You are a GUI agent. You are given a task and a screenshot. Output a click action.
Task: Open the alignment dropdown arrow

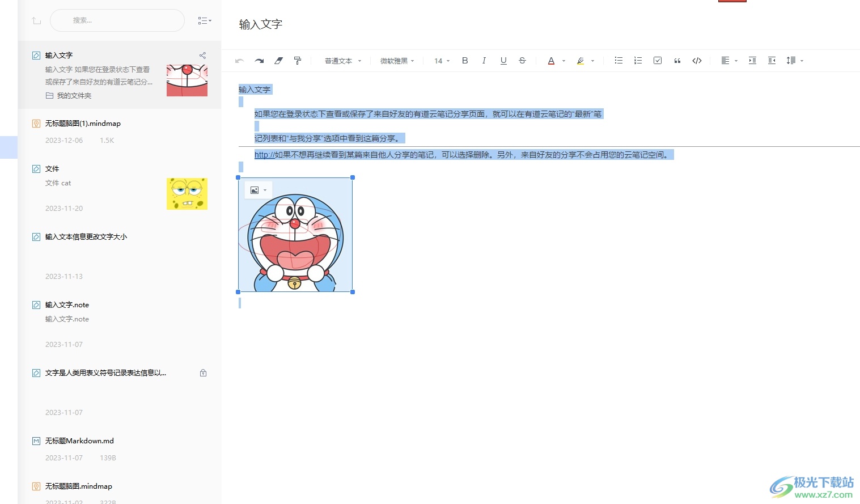click(736, 61)
